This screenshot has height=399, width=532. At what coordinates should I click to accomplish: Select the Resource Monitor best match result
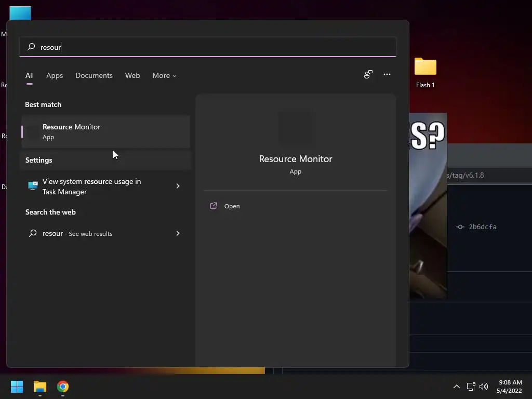(105, 131)
